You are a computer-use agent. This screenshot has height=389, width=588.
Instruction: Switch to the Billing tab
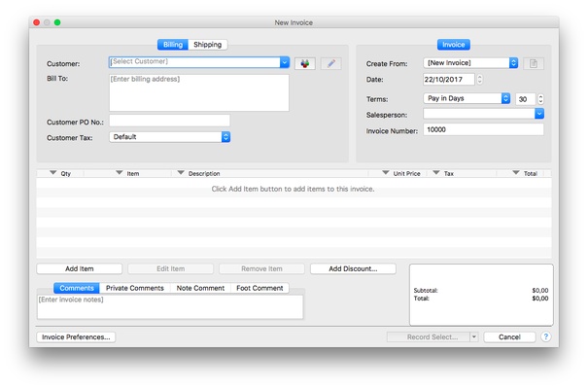tap(173, 45)
